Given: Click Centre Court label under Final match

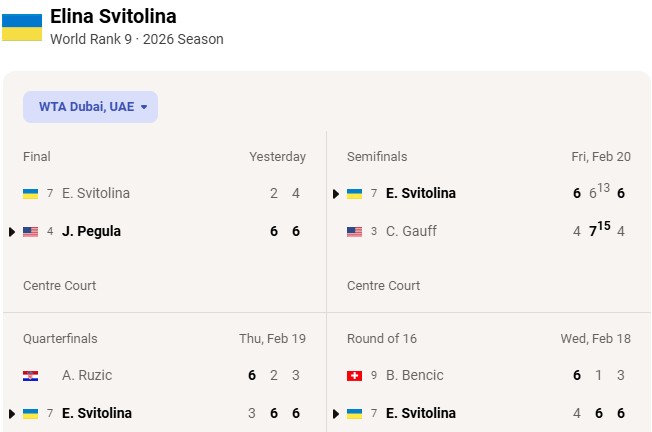Looking at the screenshot, I should tap(60, 285).
